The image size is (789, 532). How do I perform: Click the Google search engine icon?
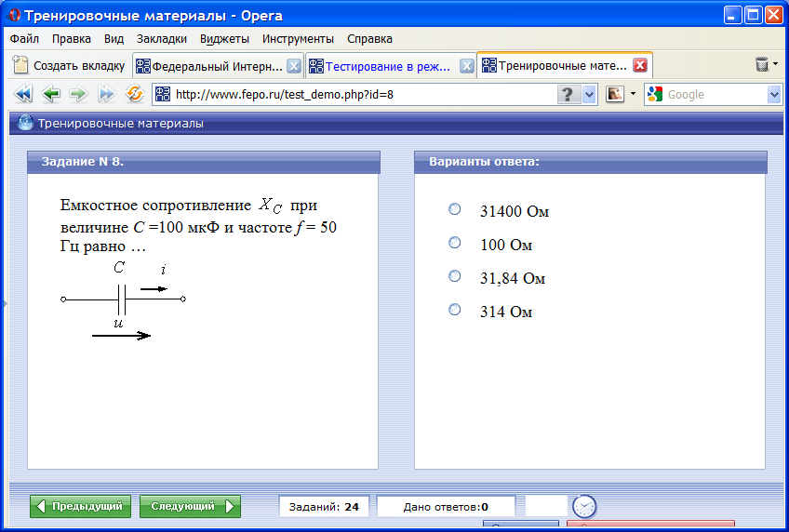click(x=655, y=94)
